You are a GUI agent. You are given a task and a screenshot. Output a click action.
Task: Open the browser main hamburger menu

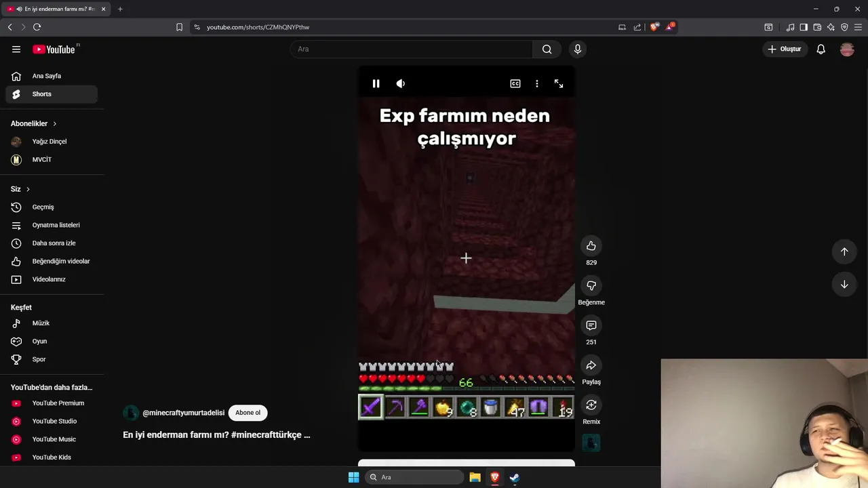(858, 27)
